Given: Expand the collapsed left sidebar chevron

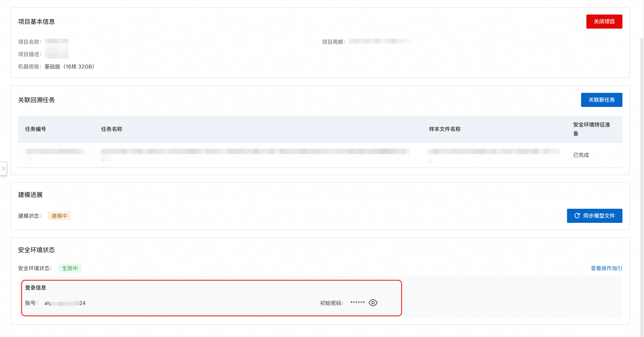Looking at the screenshot, I should pyautogui.click(x=3, y=168).
